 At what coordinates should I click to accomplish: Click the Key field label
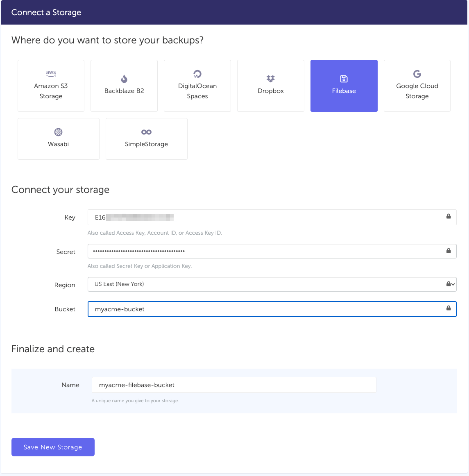70,218
